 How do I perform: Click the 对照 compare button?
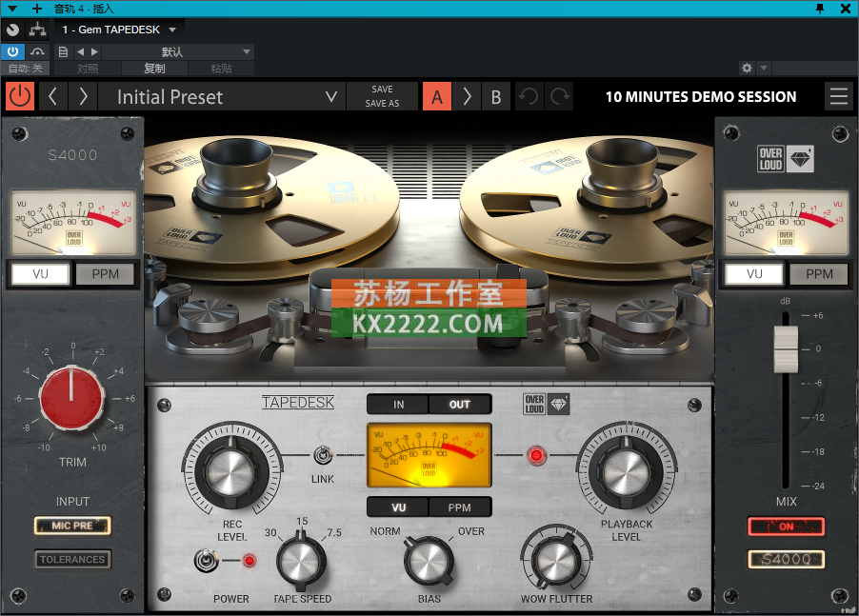pos(88,69)
